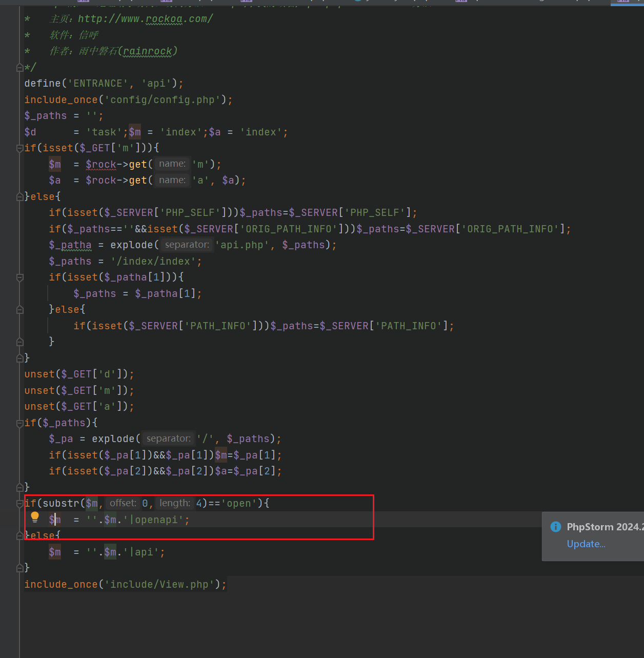This screenshot has width=644, height=658.
Task: Collapse the if($_paths) block fold marker
Action: pyautogui.click(x=20, y=423)
